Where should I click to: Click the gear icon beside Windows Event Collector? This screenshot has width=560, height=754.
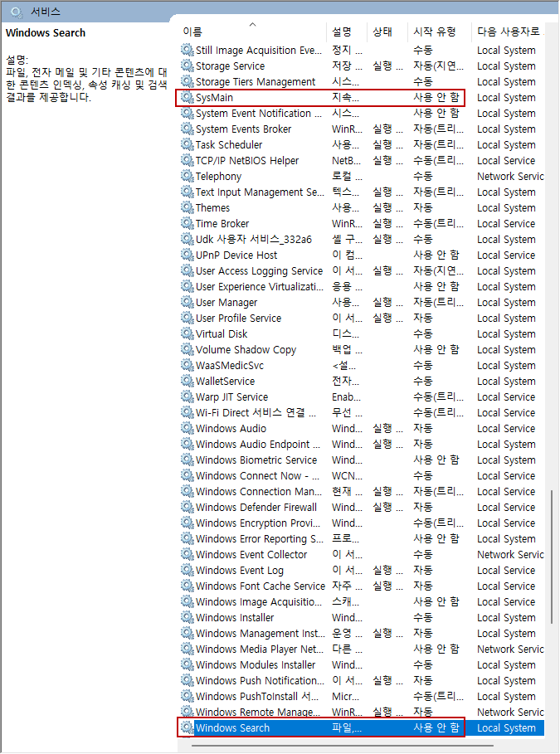coord(187,554)
